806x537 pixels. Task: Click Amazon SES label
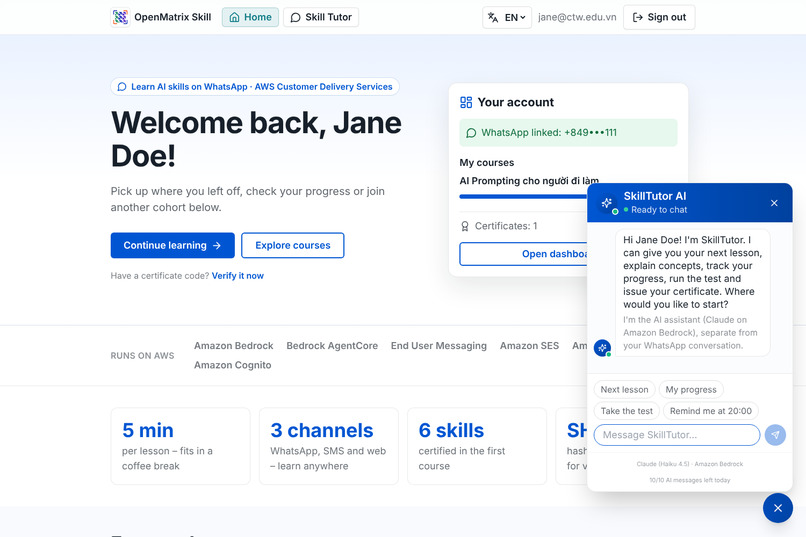point(529,346)
